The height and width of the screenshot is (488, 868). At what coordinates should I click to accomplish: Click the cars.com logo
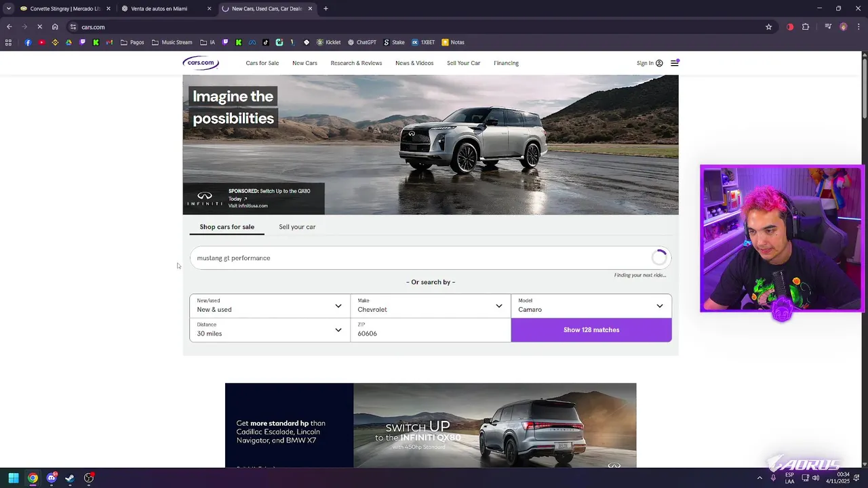tap(201, 63)
